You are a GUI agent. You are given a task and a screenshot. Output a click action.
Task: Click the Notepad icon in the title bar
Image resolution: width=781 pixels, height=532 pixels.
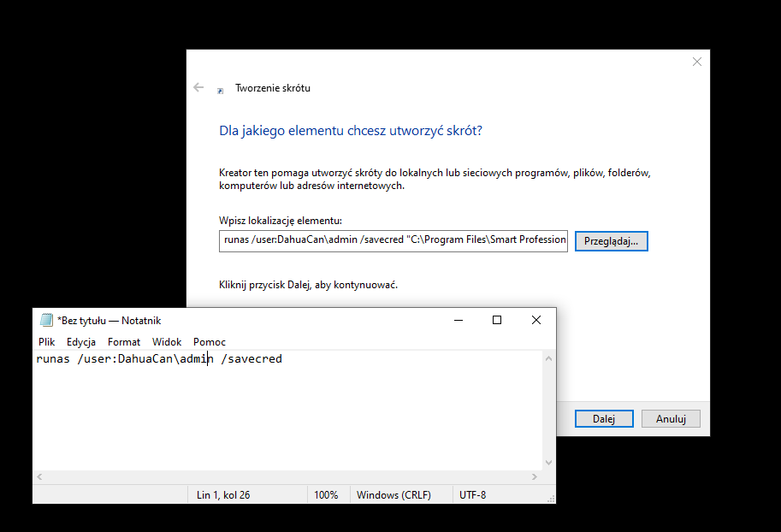(x=46, y=319)
